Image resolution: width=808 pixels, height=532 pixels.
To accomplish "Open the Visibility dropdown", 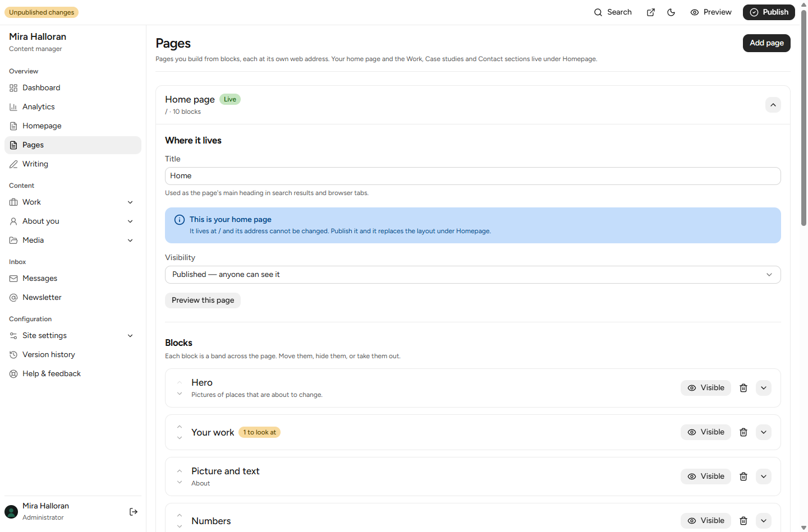I will click(473, 275).
